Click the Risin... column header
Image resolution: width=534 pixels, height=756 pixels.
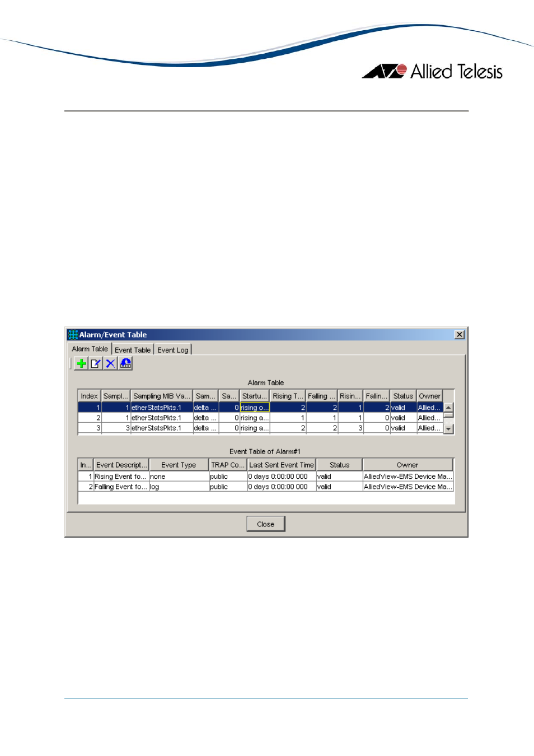click(x=350, y=396)
